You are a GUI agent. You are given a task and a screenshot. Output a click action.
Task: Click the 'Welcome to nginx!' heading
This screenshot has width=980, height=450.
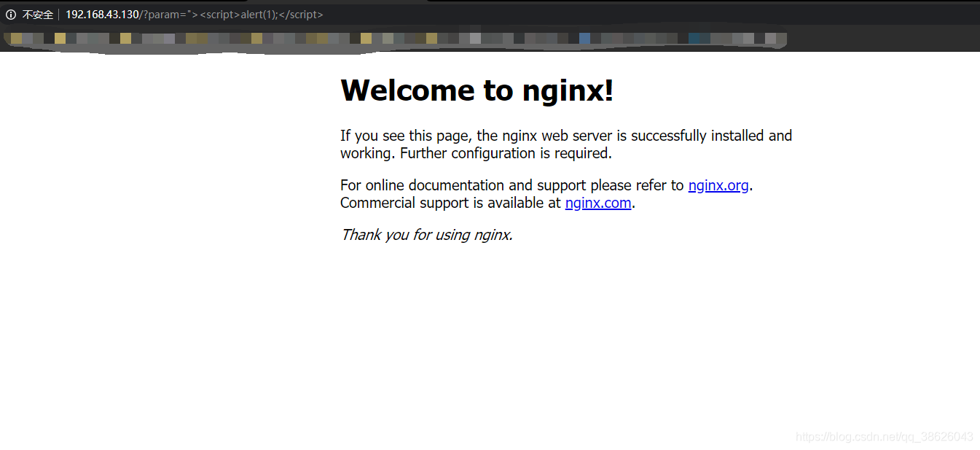click(477, 90)
